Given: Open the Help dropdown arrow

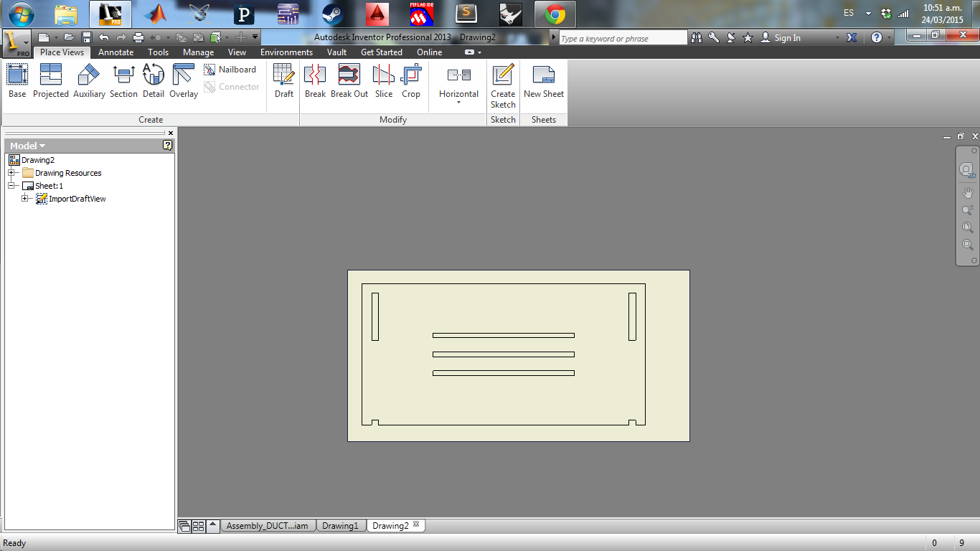Looking at the screenshot, I should point(889,37).
